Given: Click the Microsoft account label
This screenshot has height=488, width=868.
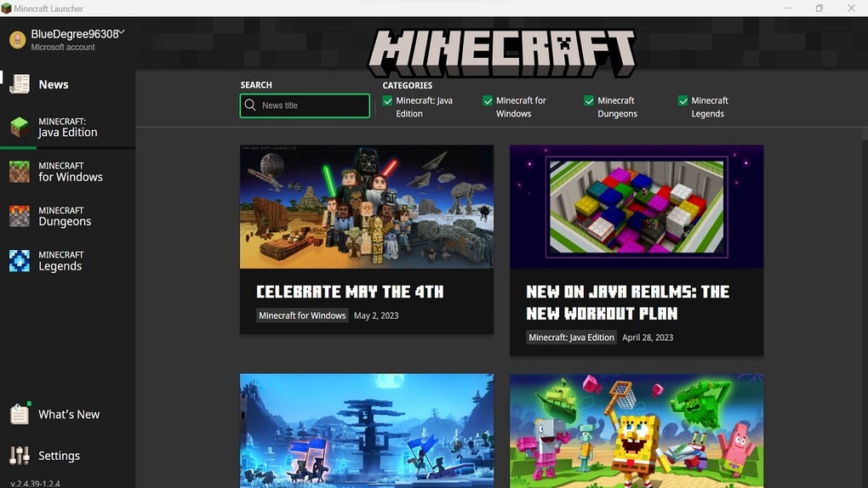Looking at the screenshot, I should [63, 47].
